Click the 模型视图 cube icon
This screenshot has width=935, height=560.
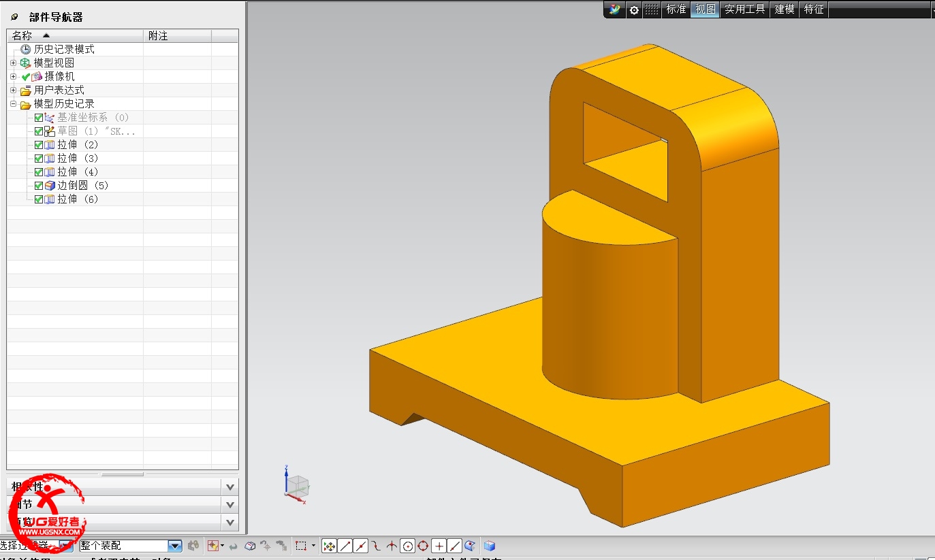coord(25,63)
